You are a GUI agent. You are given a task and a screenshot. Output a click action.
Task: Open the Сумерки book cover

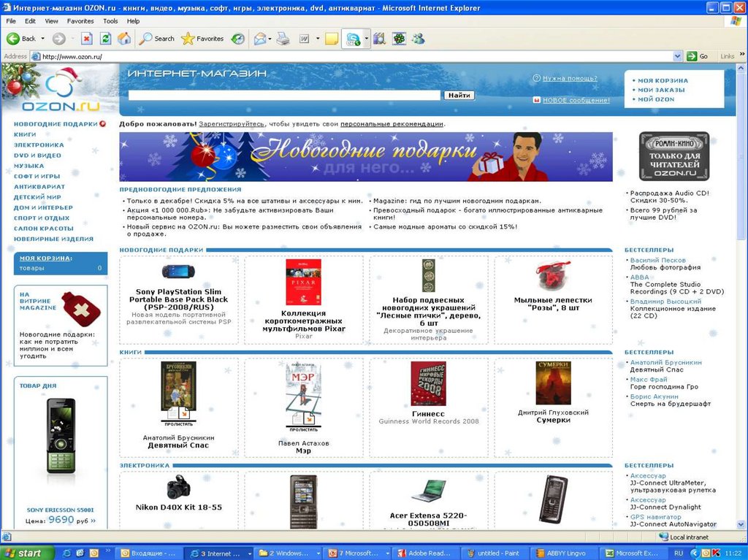pos(554,383)
